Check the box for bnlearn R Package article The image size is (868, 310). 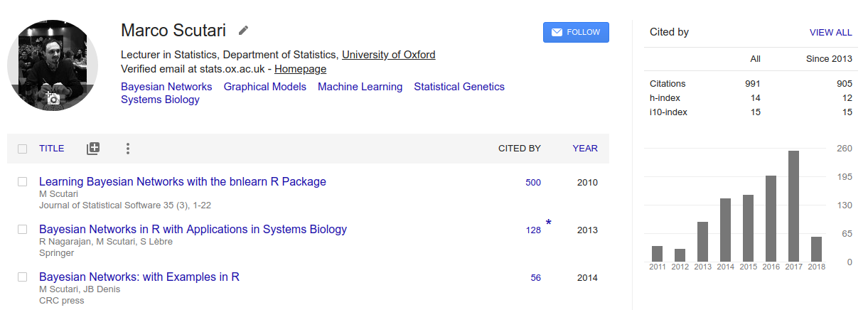point(23,182)
